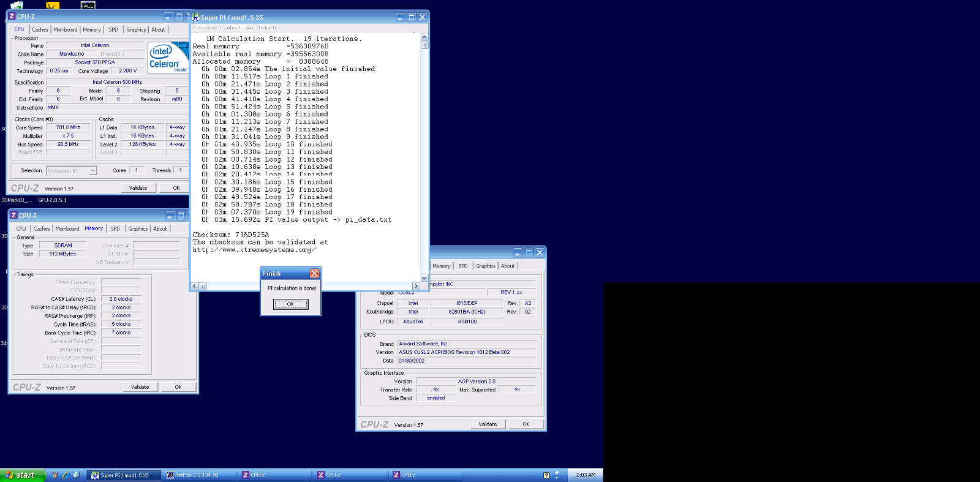Minimize the Memory CPU-Z window
This screenshot has width=980, height=482.
[x=170, y=216]
